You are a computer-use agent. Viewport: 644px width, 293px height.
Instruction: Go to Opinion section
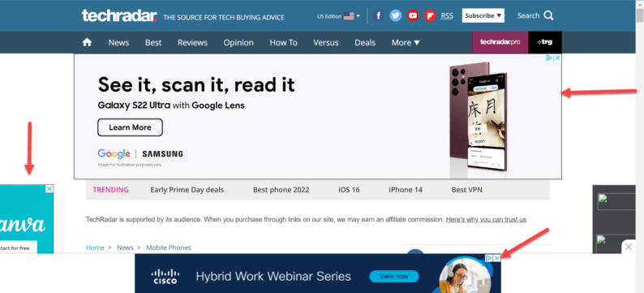(x=238, y=42)
